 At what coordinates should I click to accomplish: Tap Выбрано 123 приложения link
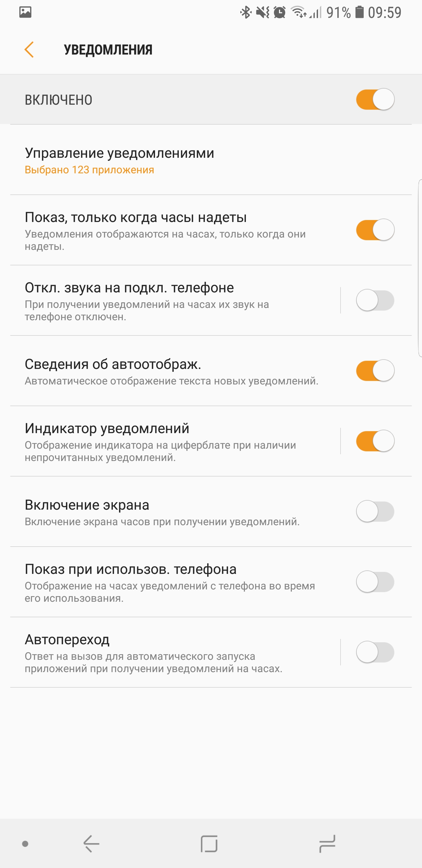click(x=90, y=170)
